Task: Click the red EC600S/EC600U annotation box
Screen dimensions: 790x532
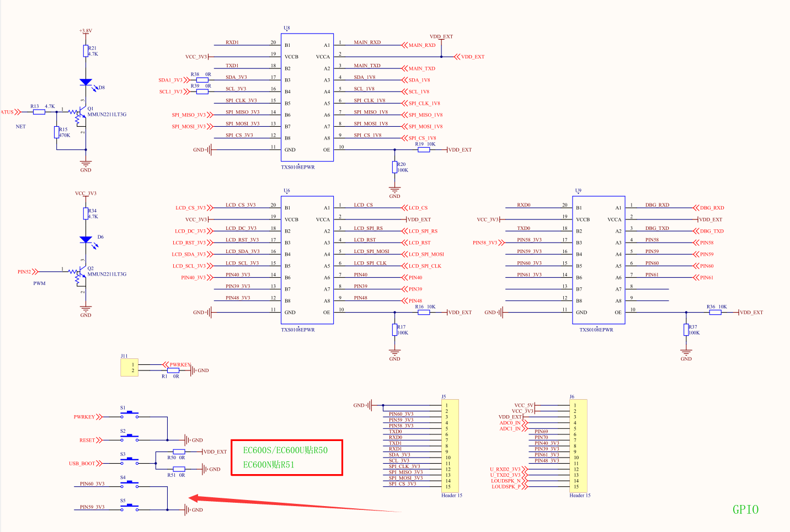Action: click(x=287, y=458)
